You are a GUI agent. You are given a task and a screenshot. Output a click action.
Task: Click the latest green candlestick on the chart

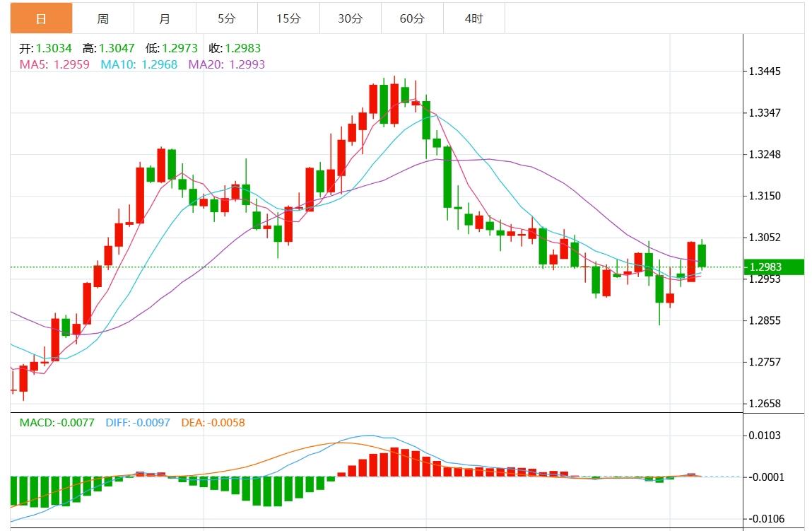702,255
